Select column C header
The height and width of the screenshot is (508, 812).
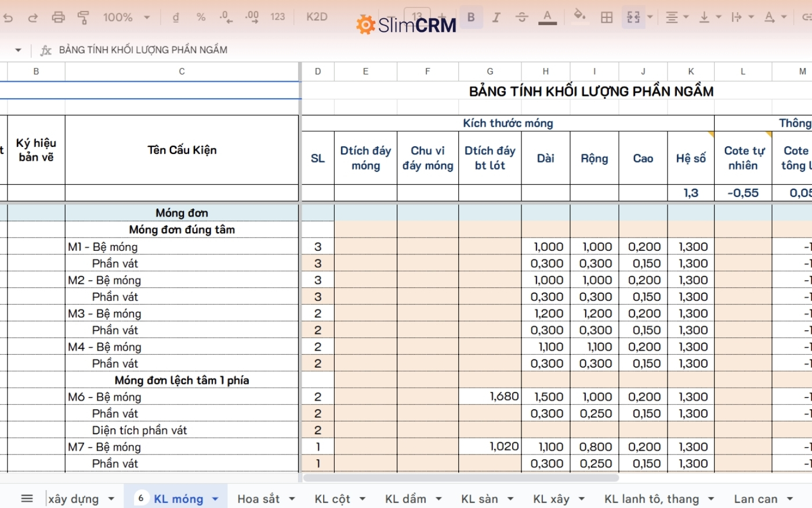182,71
